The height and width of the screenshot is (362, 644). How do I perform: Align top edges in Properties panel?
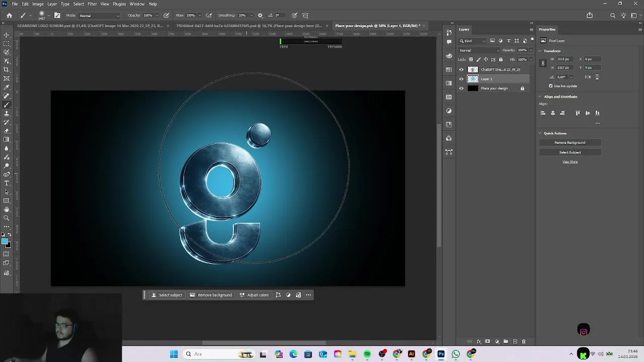point(578,113)
